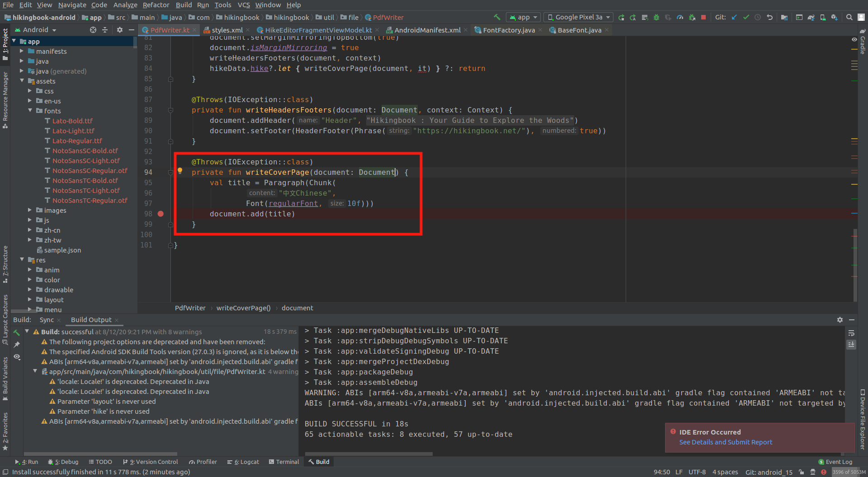The height and width of the screenshot is (477, 868).
Task: Collapse the fonts folder in the project tree
Action: 30,111
